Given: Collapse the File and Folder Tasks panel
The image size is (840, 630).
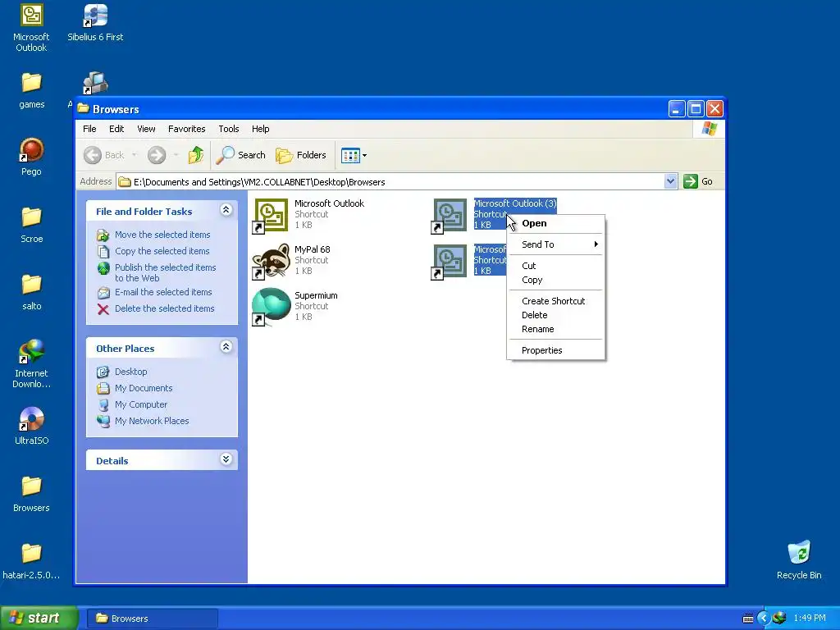Looking at the screenshot, I should [226, 209].
